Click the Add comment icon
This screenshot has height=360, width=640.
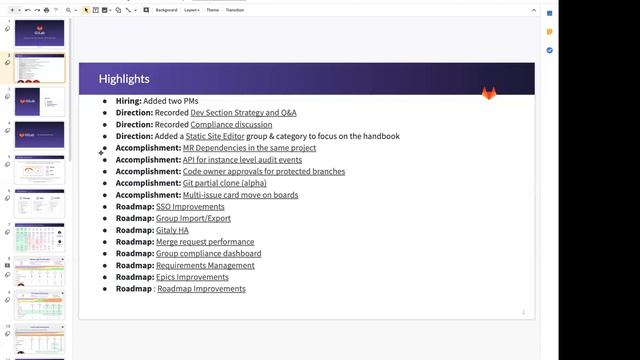click(x=146, y=10)
